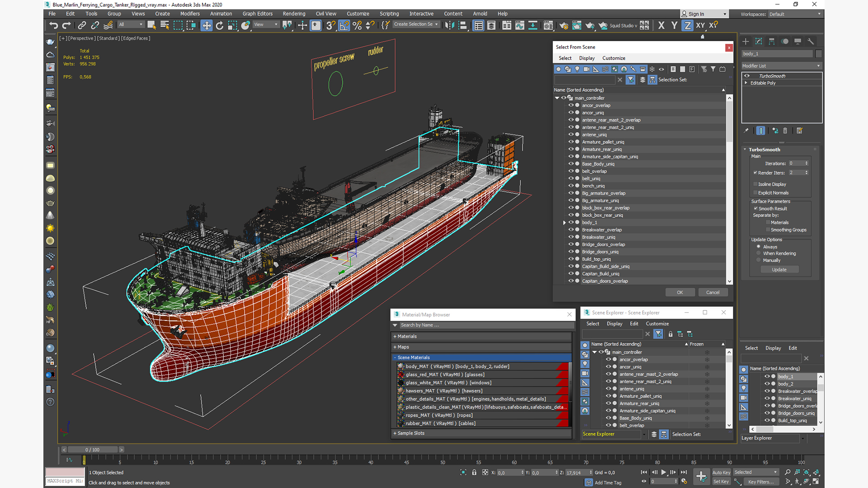This screenshot has width=868, height=488.
Task: Open the Utilities wrench tab
Action: click(811, 41)
